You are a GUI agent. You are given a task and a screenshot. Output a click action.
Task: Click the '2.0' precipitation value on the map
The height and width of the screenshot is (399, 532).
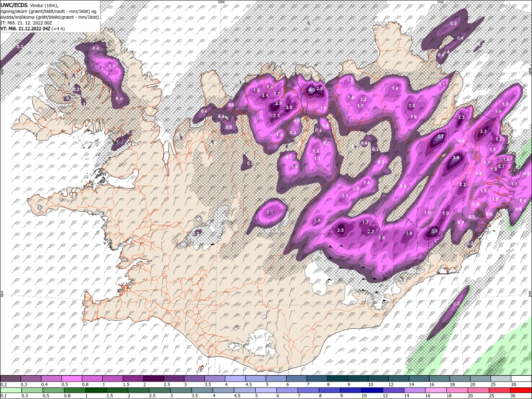(x=412, y=106)
